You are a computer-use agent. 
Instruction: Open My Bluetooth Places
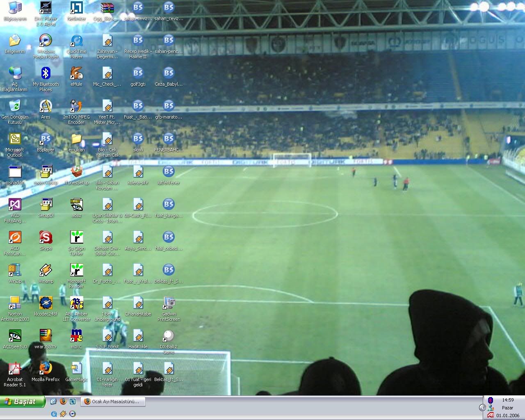[x=46, y=74]
